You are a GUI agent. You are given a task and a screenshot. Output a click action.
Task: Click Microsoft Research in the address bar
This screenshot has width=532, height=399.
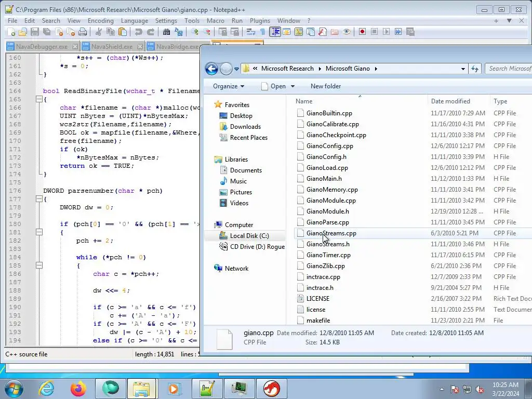tap(287, 69)
